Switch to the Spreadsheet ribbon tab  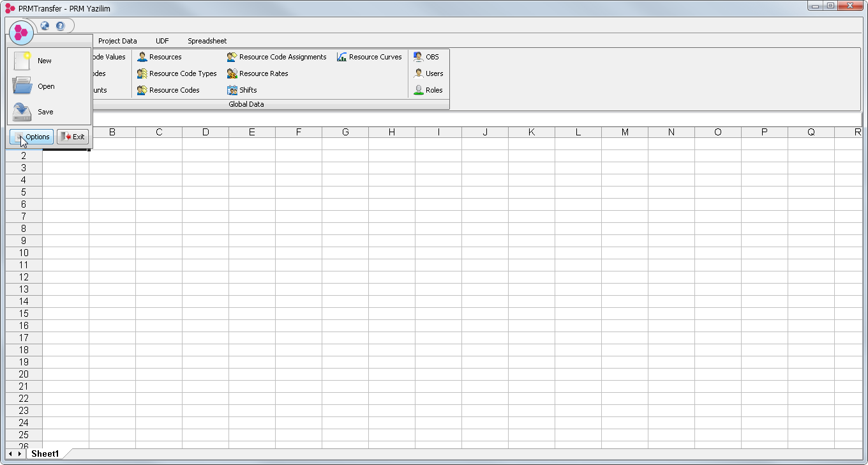click(x=207, y=41)
